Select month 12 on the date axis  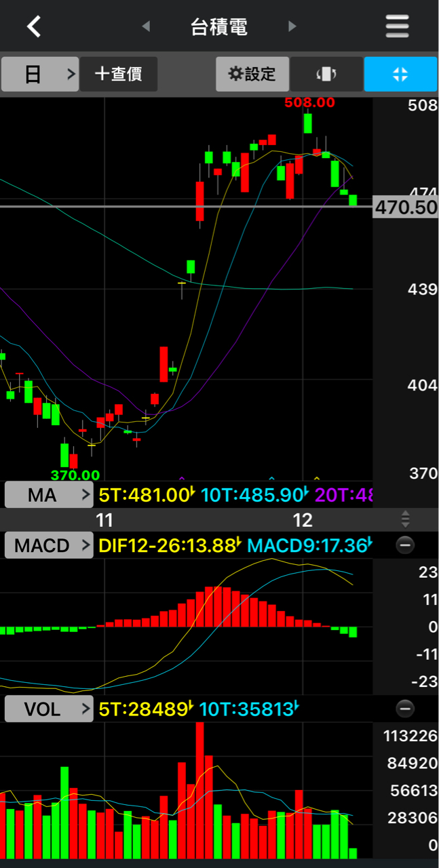(302, 520)
